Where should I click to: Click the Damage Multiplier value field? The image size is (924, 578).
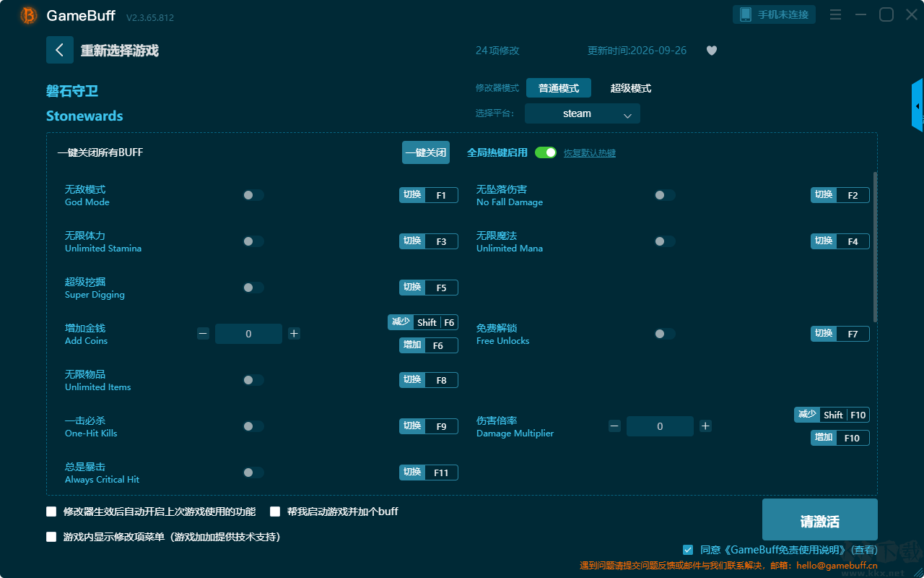pos(660,426)
